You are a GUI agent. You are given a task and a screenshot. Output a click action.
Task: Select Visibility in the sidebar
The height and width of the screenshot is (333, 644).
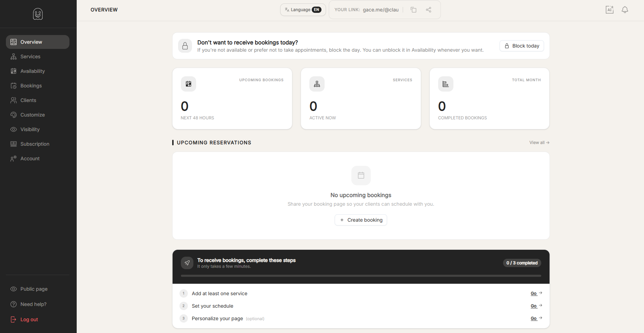(30, 129)
